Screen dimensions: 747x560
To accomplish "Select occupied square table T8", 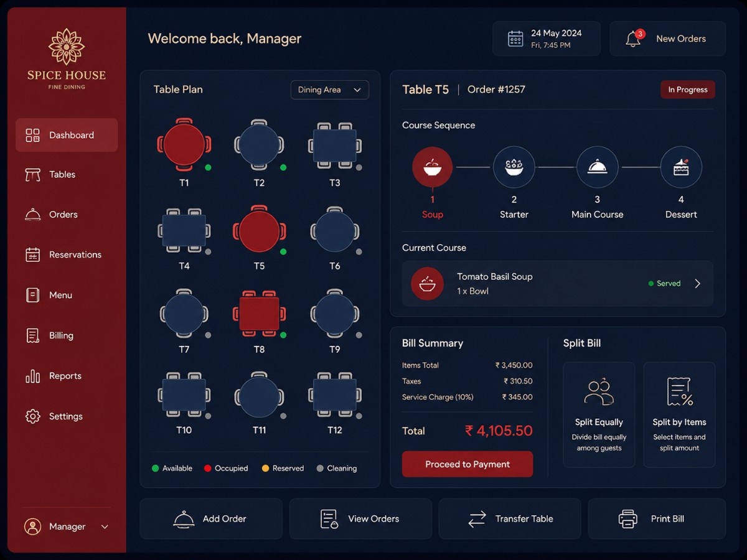I will click(259, 313).
